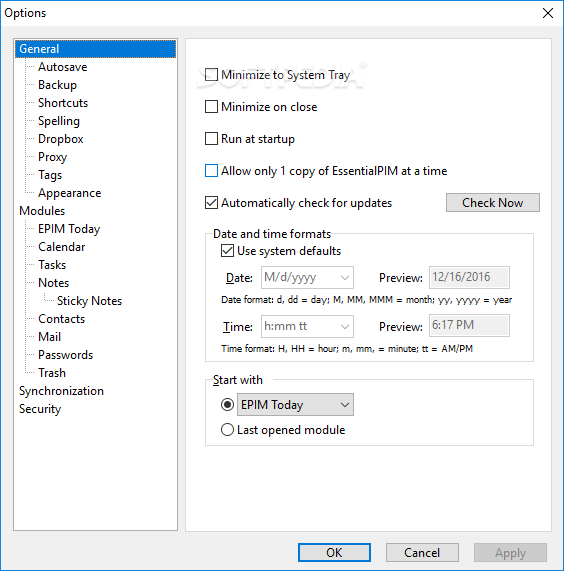Select Mail in the options tree
Image resolution: width=564 pixels, height=571 pixels.
point(50,337)
